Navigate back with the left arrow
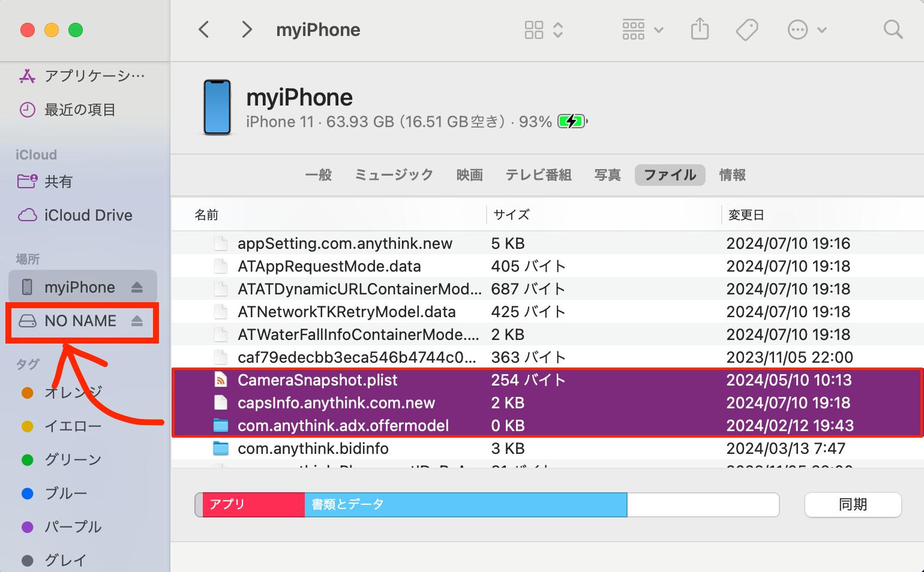The width and height of the screenshot is (924, 572). click(203, 29)
